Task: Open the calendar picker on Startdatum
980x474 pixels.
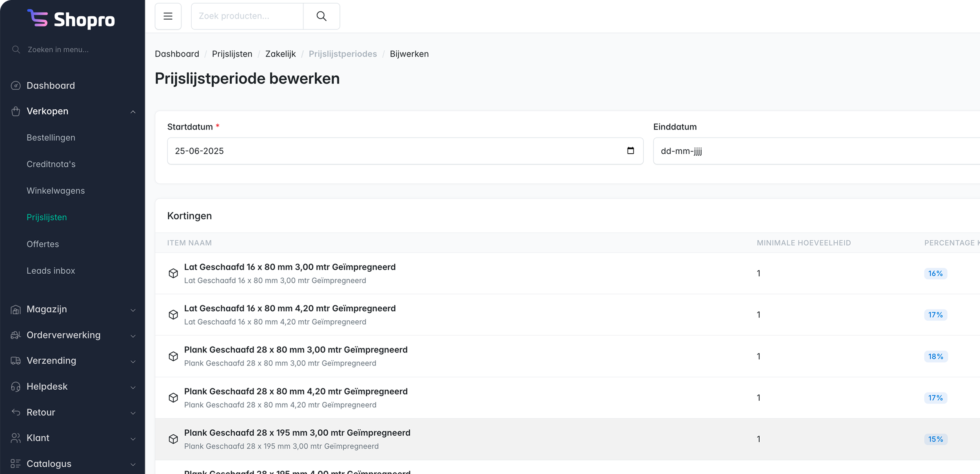Action: [630, 151]
